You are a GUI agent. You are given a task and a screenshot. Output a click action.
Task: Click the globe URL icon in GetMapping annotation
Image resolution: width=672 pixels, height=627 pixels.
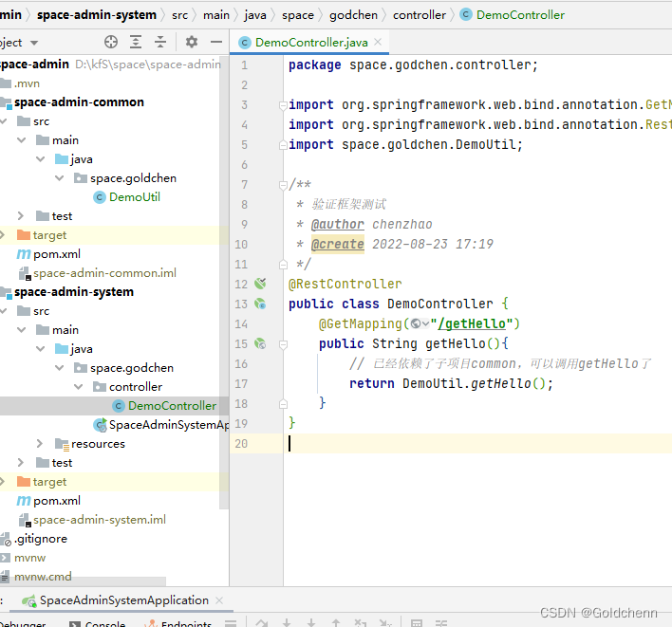coord(416,323)
